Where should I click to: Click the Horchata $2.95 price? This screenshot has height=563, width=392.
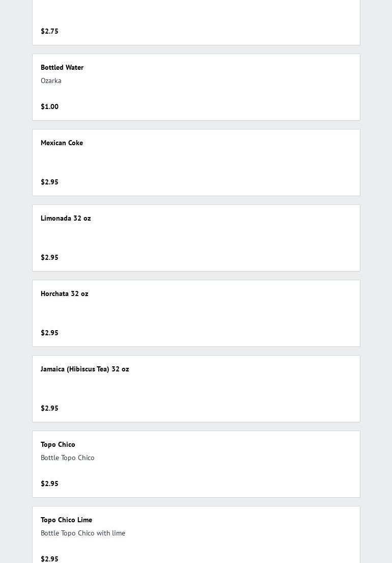click(x=49, y=333)
